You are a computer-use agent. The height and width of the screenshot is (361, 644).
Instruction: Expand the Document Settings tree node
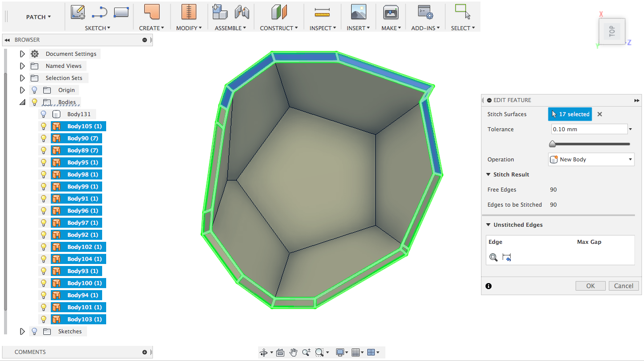(22, 54)
